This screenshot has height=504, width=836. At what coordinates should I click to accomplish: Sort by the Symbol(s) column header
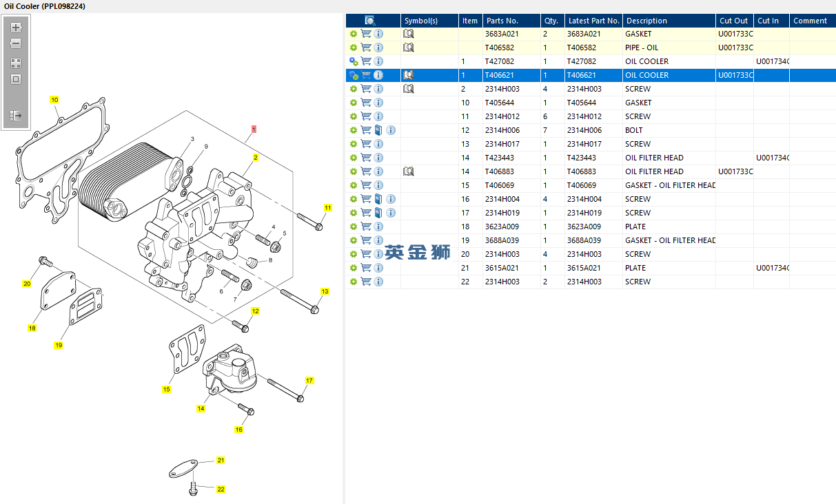(x=429, y=21)
